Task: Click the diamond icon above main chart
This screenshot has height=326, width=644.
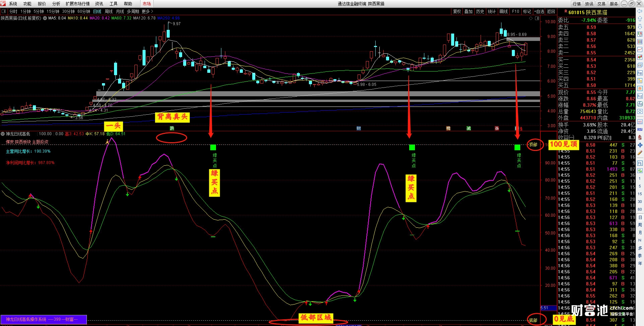Action: 531,18
